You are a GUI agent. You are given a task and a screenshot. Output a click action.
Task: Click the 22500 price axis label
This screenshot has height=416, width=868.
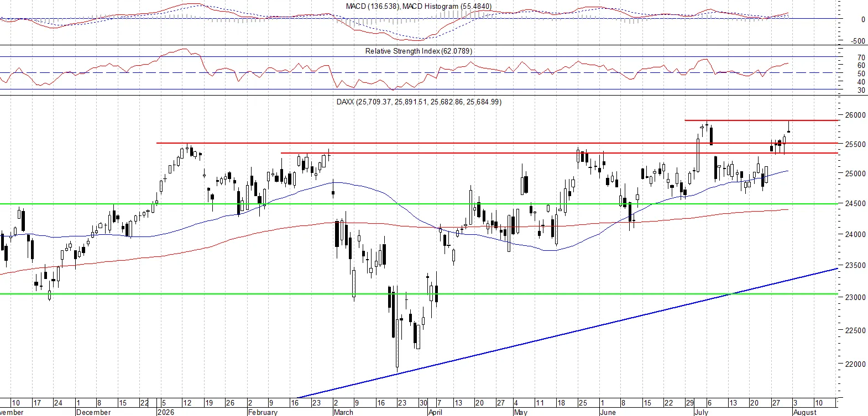(x=855, y=330)
